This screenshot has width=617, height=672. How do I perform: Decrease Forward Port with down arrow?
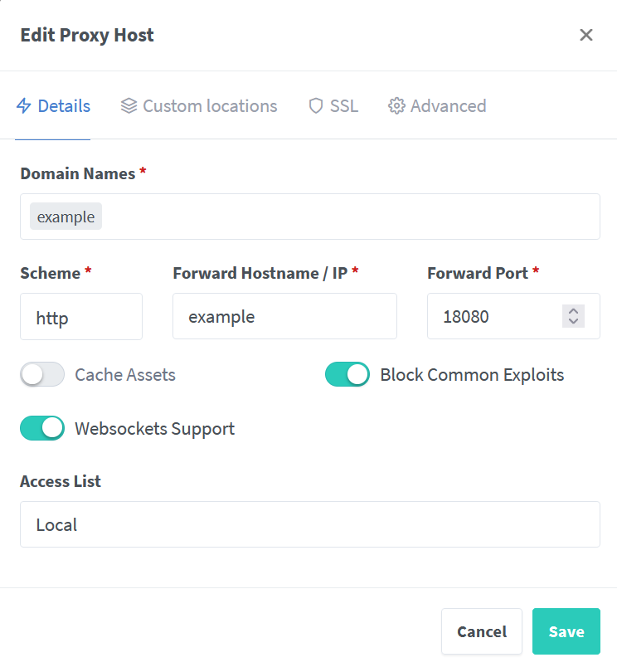[573, 322]
